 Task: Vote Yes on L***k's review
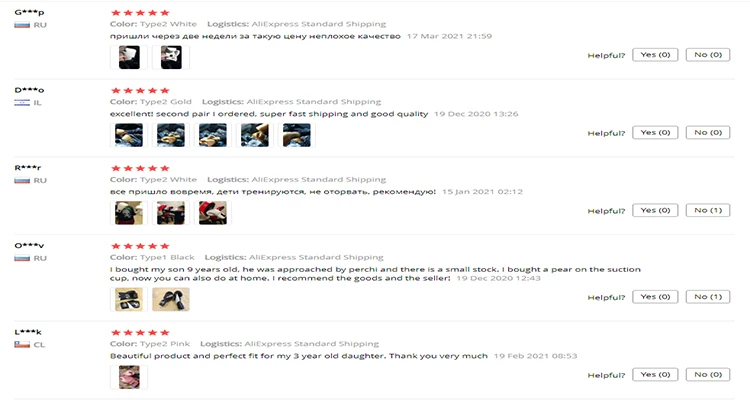[655, 375]
